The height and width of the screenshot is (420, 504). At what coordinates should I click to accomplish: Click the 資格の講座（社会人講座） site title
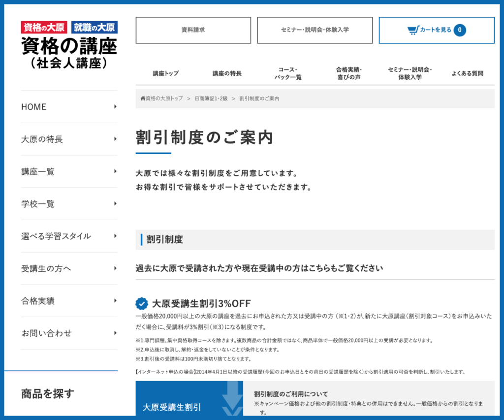click(69, 53)
